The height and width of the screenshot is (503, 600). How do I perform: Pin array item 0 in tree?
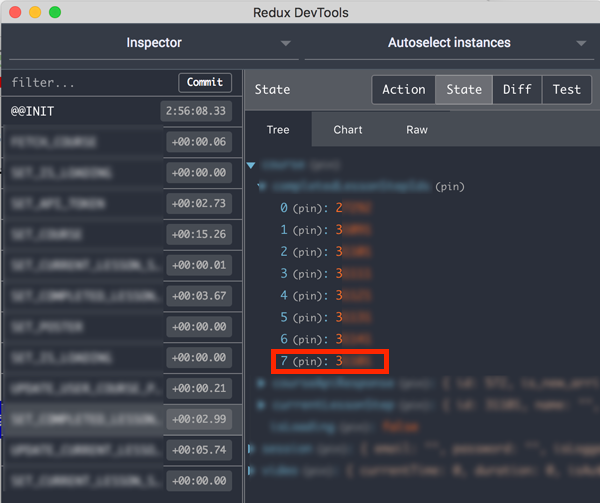[307, 208]
